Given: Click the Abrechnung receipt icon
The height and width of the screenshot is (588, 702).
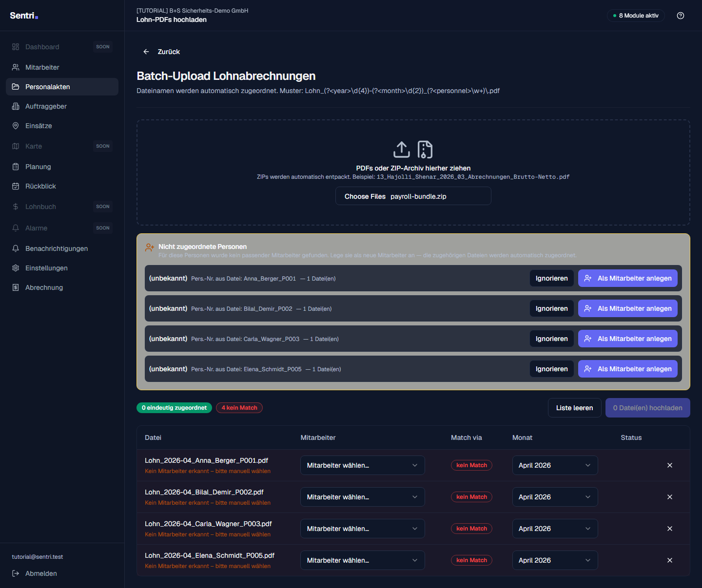Looking at the screenshot, I should point(16,287).
